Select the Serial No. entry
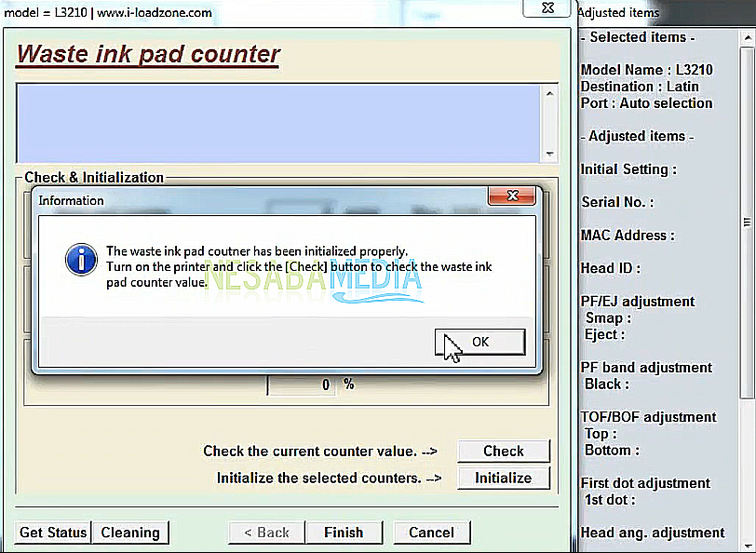756x553 pixels. coord(616,202)
